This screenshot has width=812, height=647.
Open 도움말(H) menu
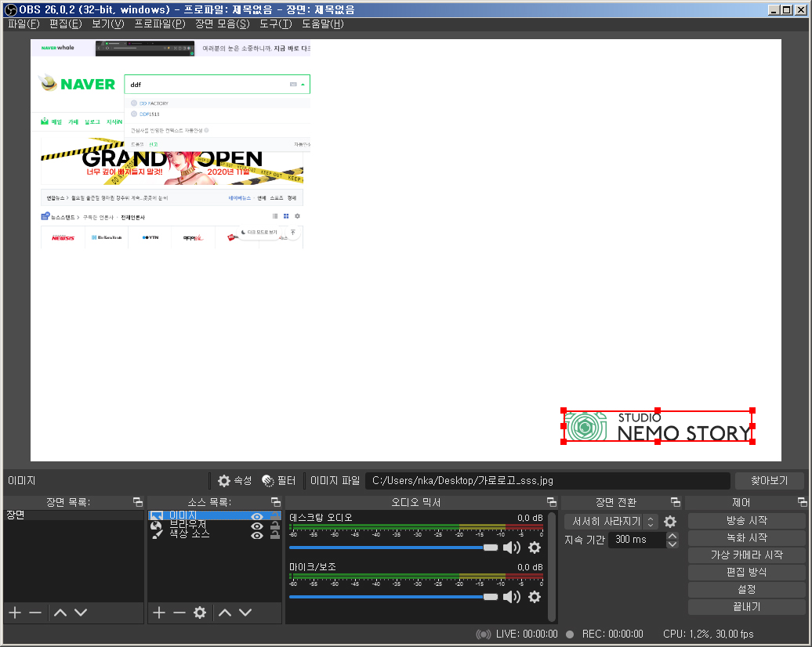(x=323, y=23)
